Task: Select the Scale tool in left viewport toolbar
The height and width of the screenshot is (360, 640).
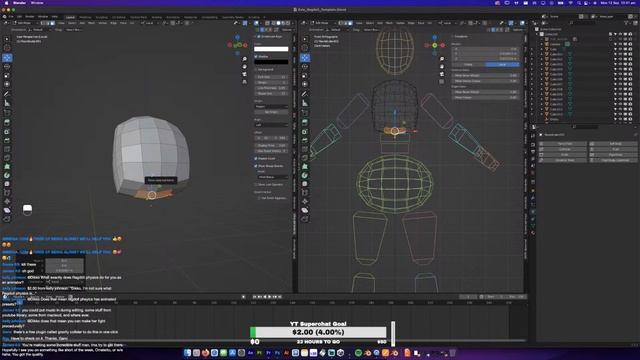Action: pyautogui.click(x=7, y=76)
